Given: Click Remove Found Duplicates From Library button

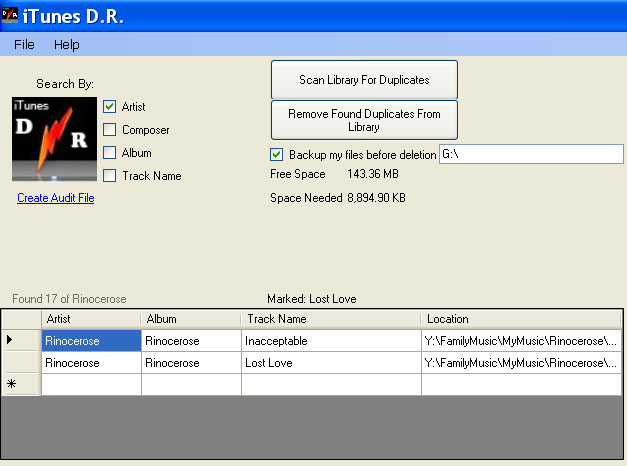Looking at the screenshot, I should coord(364,120).
